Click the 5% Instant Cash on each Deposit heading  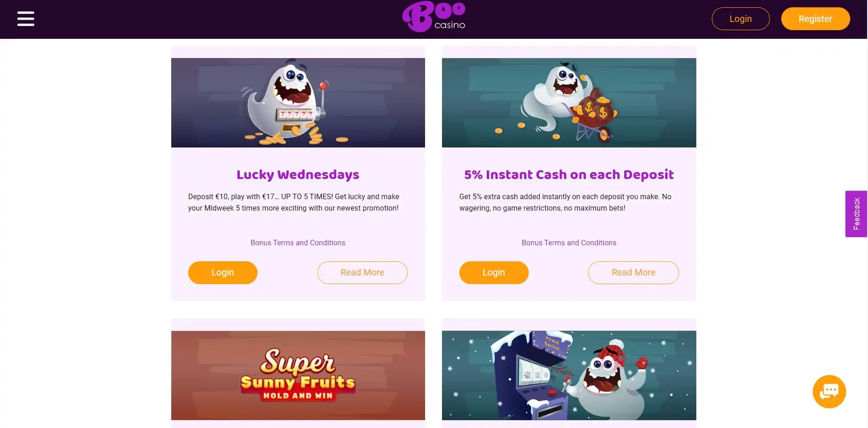[569, 175]
